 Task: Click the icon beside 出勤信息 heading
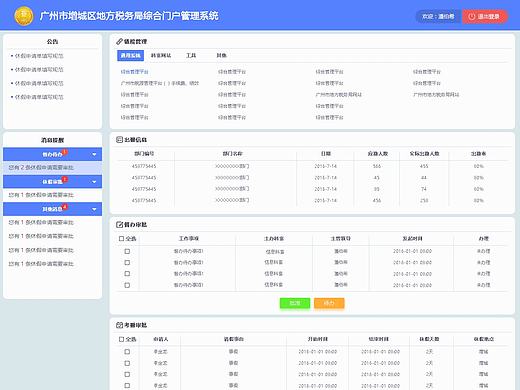coord(119,140)
